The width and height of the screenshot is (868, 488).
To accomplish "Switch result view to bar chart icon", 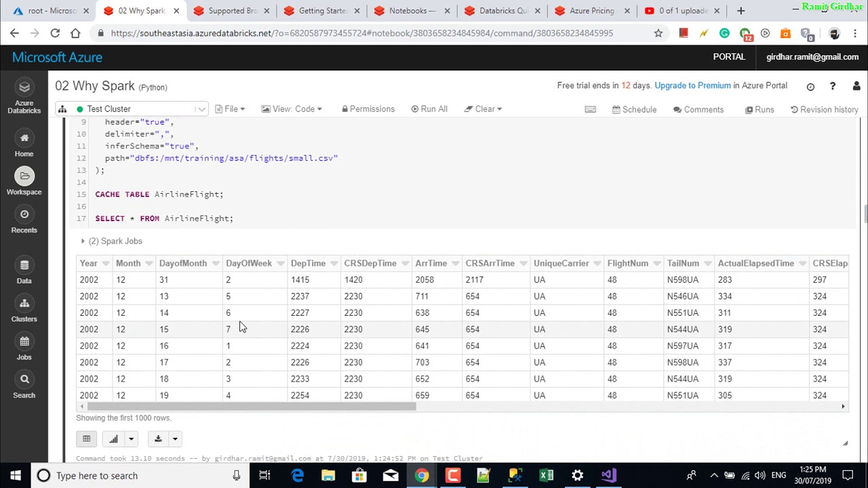I will [113, 439].
